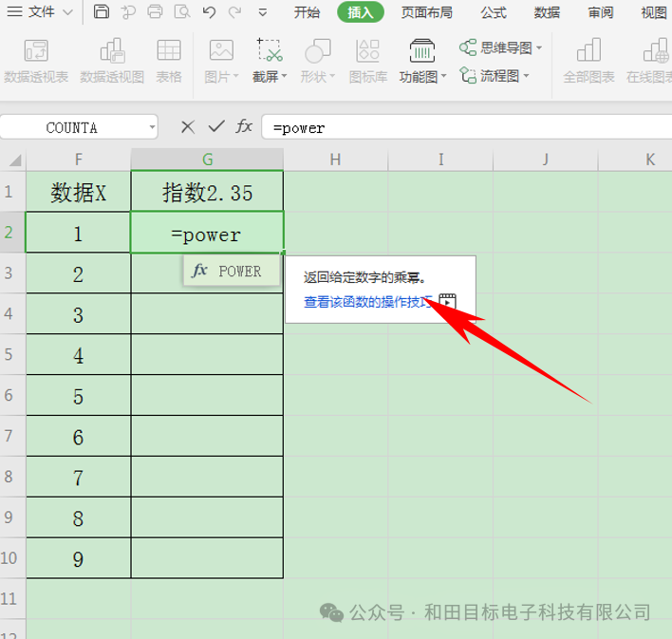Expand the quick access toolbar customize arrow
The image size is (672, 639).
[x=263, y=13]
